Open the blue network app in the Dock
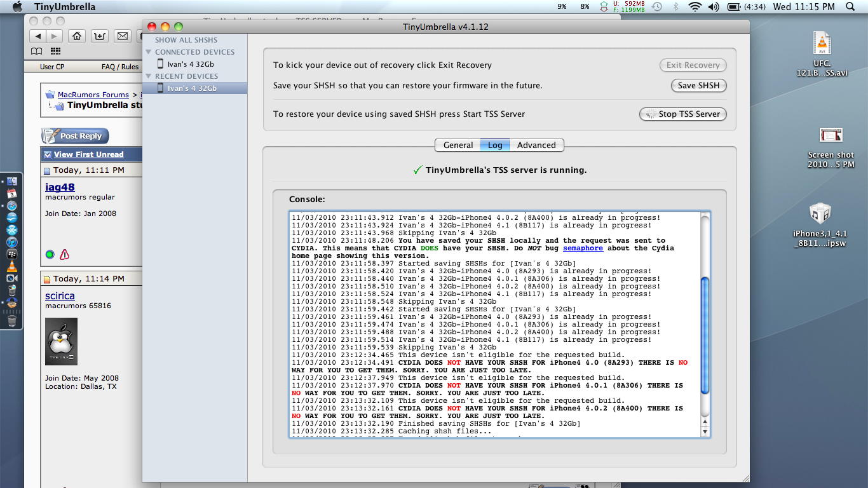Screen dimensions: 868x488 point(12,230)
